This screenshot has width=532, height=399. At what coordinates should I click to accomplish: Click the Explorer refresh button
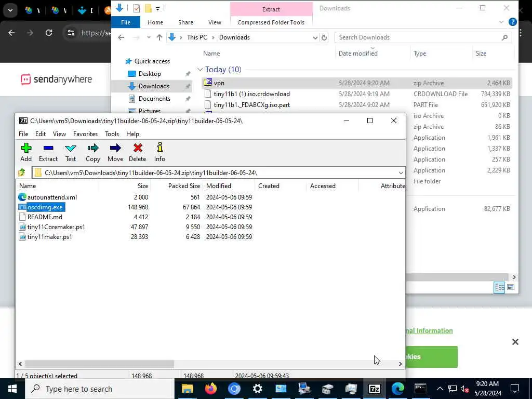coord(324,37)
